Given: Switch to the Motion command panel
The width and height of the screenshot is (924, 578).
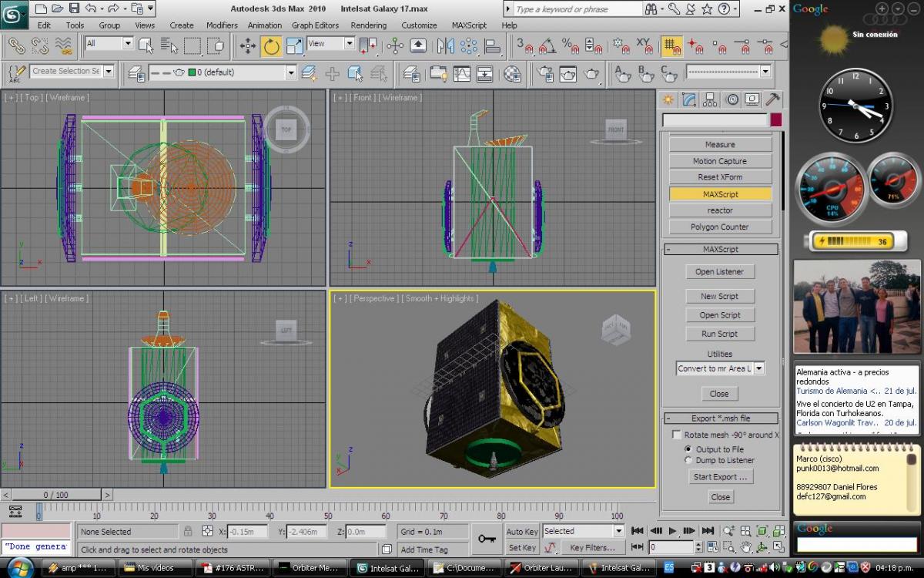Looking at the screenshot, I should 732,99.
